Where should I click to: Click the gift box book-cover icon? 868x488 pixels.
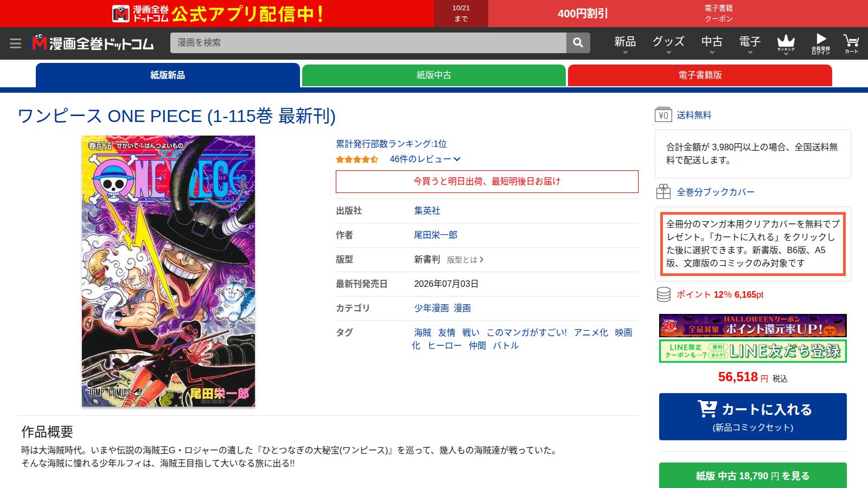click(663, 192)
